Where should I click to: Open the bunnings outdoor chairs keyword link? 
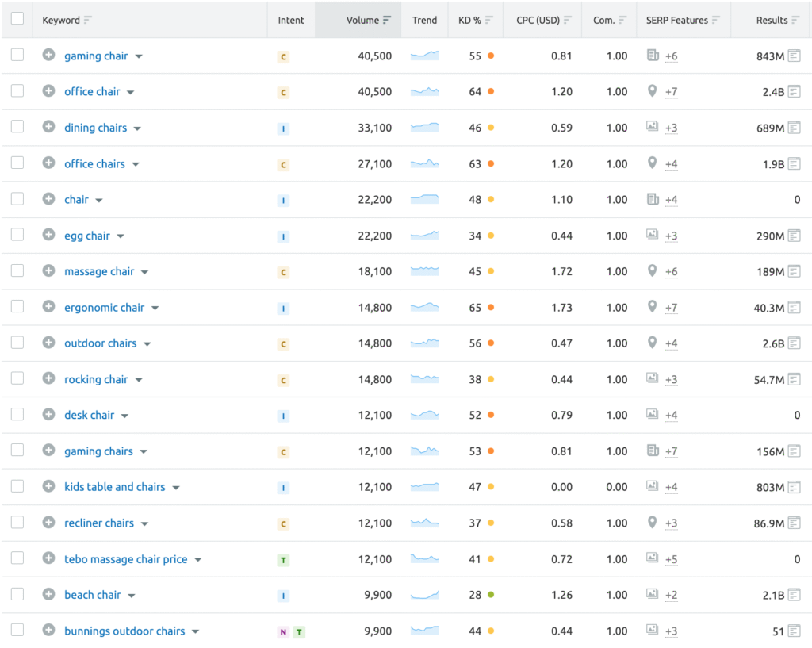click(124, 631)
